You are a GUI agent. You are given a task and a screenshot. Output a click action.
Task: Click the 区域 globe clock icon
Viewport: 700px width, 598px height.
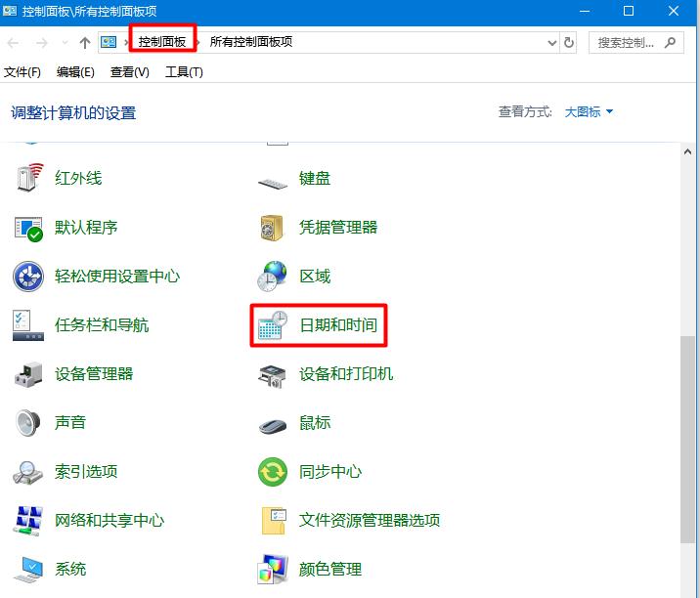coord(273,277)
